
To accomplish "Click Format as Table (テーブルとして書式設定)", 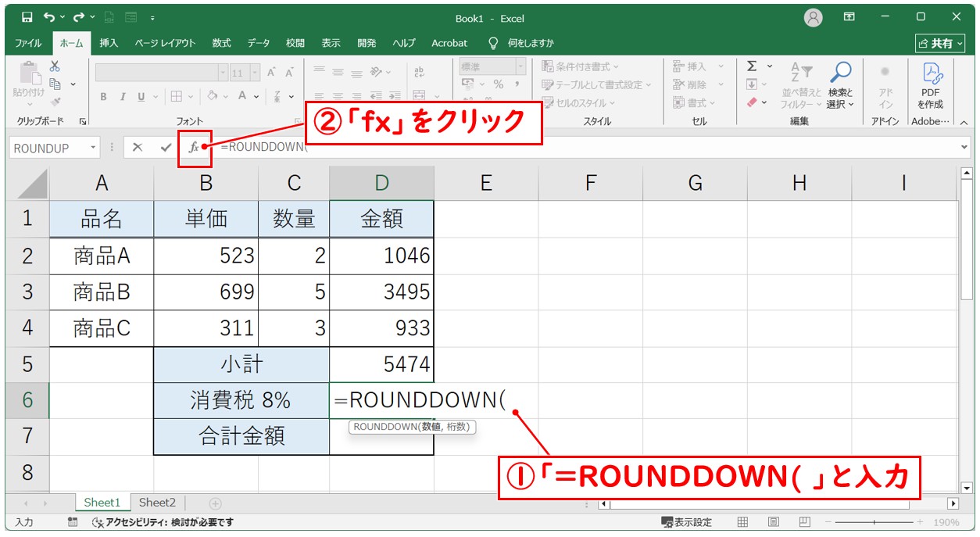I will coord(596,84).
